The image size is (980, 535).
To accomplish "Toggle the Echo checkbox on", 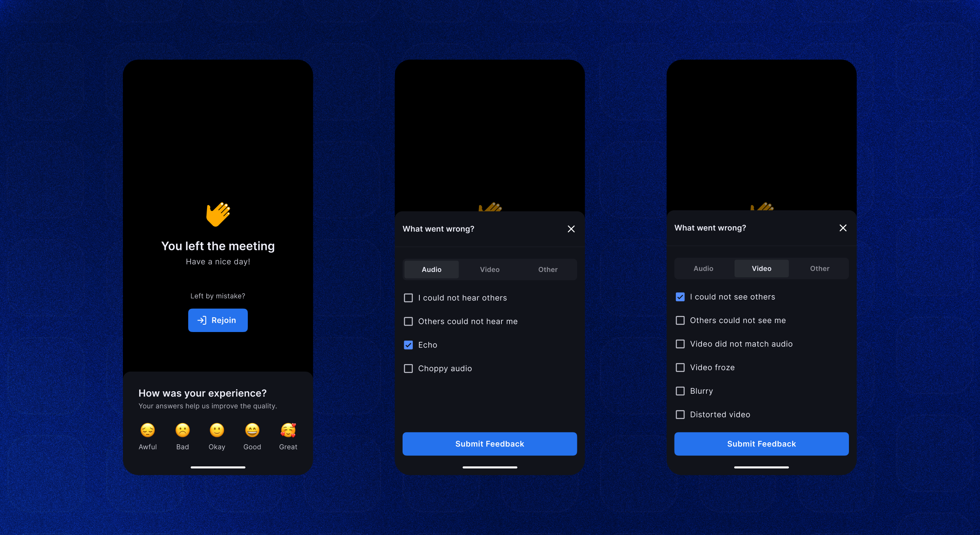I will pos(408,345).
